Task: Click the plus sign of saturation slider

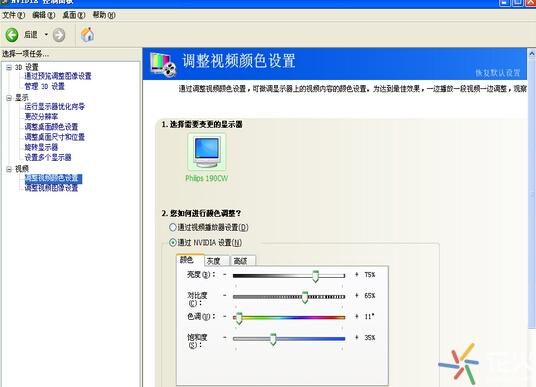Action: pos(357,337)
